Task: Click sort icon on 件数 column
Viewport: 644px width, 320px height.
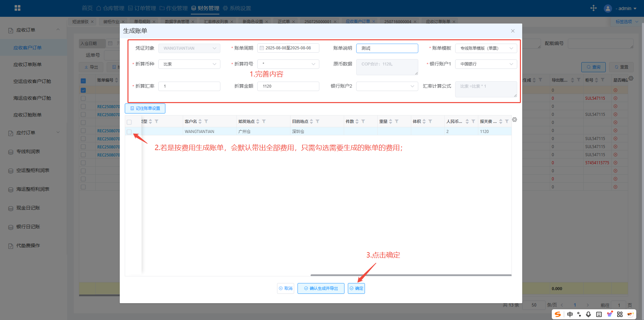Action: pos(357,122)
